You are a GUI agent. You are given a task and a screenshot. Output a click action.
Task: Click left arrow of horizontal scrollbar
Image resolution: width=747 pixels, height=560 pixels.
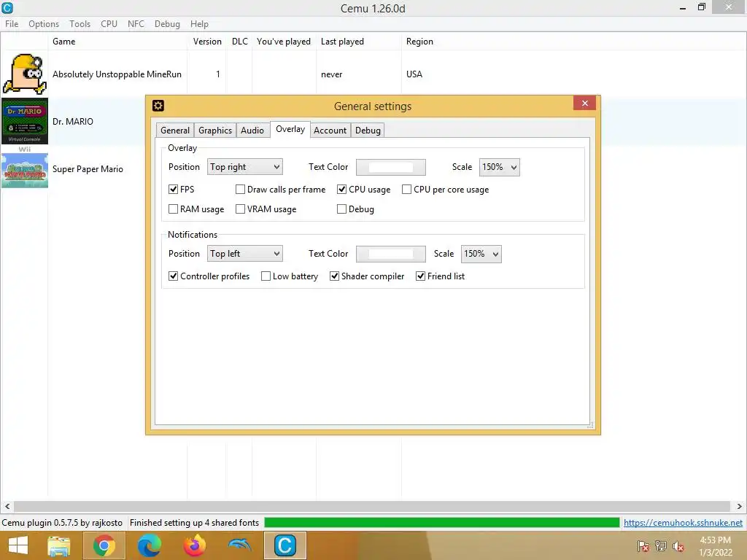pyautogui.click(x=7, y=506)
